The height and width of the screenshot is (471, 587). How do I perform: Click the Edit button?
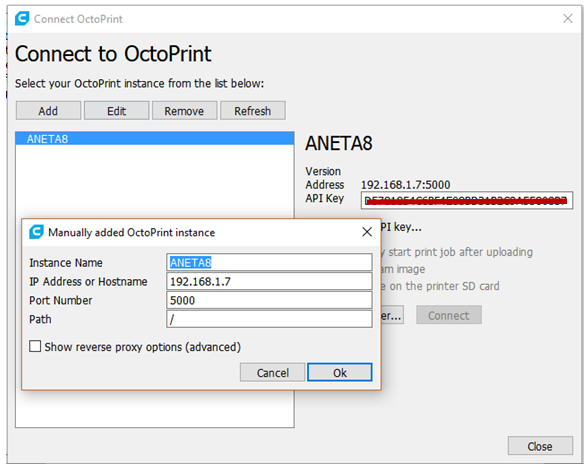[x=116, y=111]
